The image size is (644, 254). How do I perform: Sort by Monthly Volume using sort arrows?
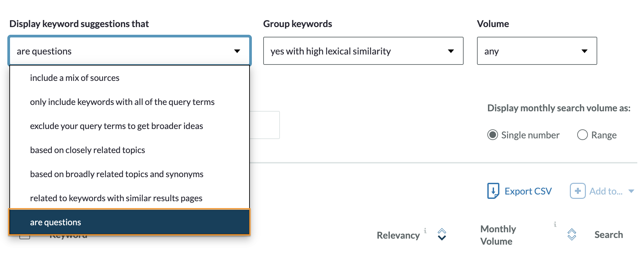(x=572, y=234)
